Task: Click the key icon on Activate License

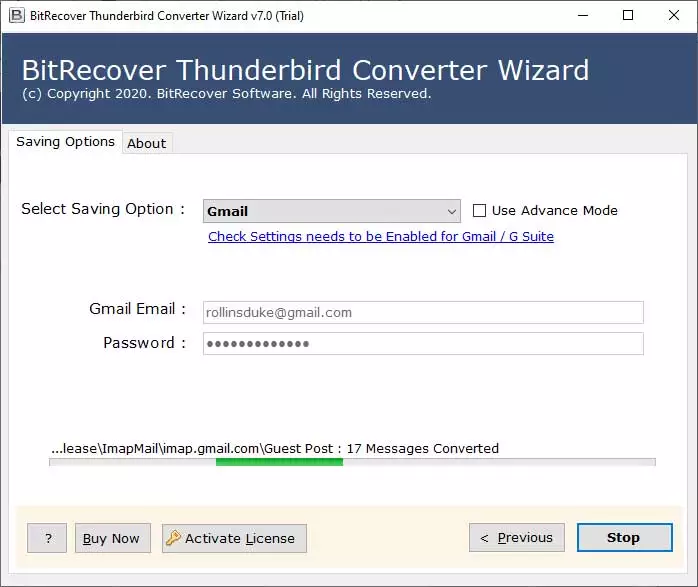Action: click(173, 538)
